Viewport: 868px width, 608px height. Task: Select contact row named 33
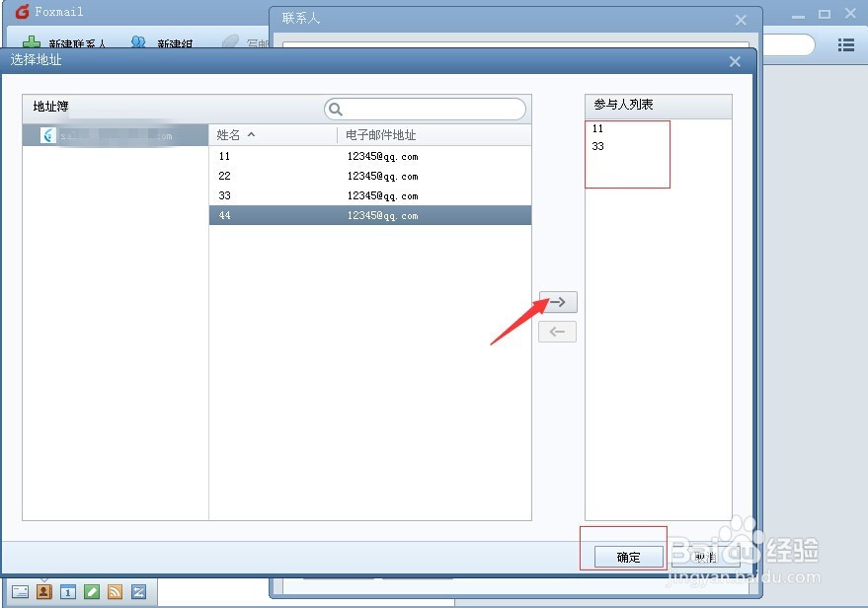(x=369, y=195)
